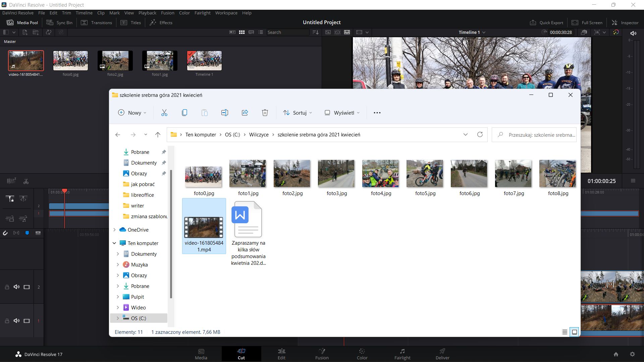
Task: Switch to the Edit page
Action: tap(281, 354)
